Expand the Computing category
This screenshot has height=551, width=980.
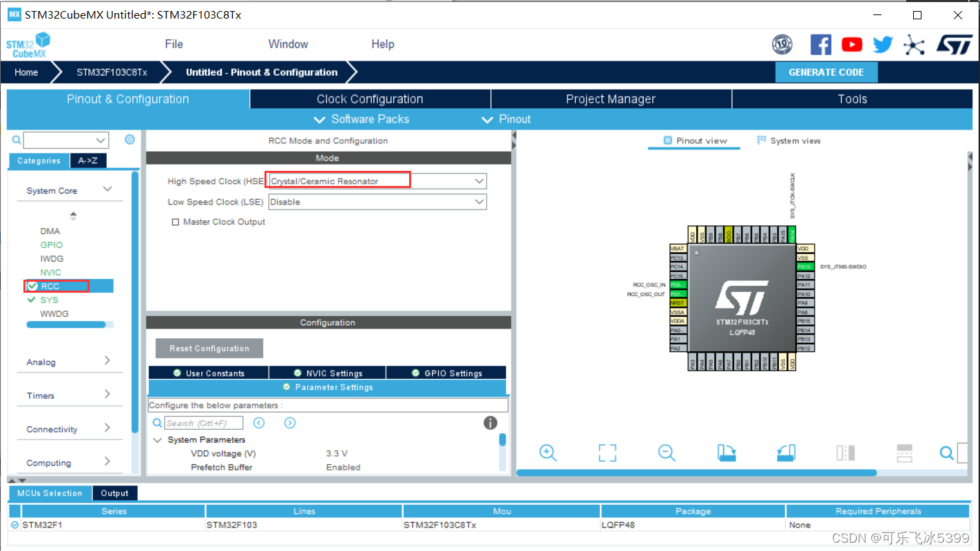107,461
